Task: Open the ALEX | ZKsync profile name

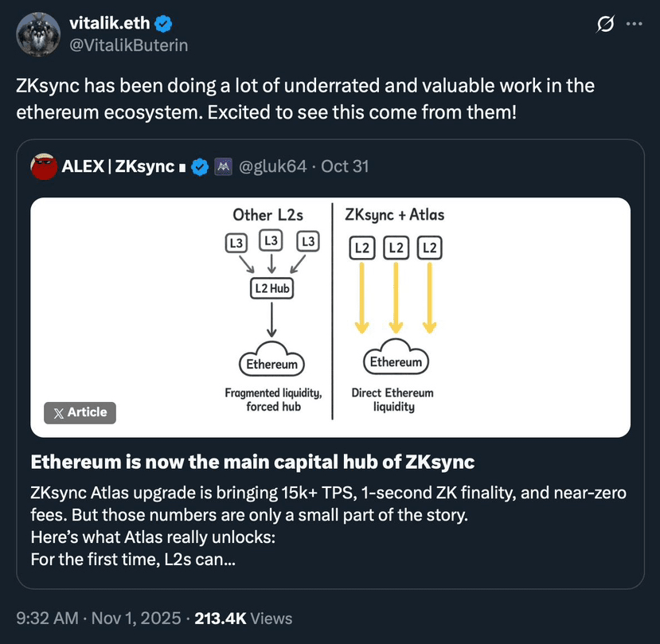Action: pos(118,167)
